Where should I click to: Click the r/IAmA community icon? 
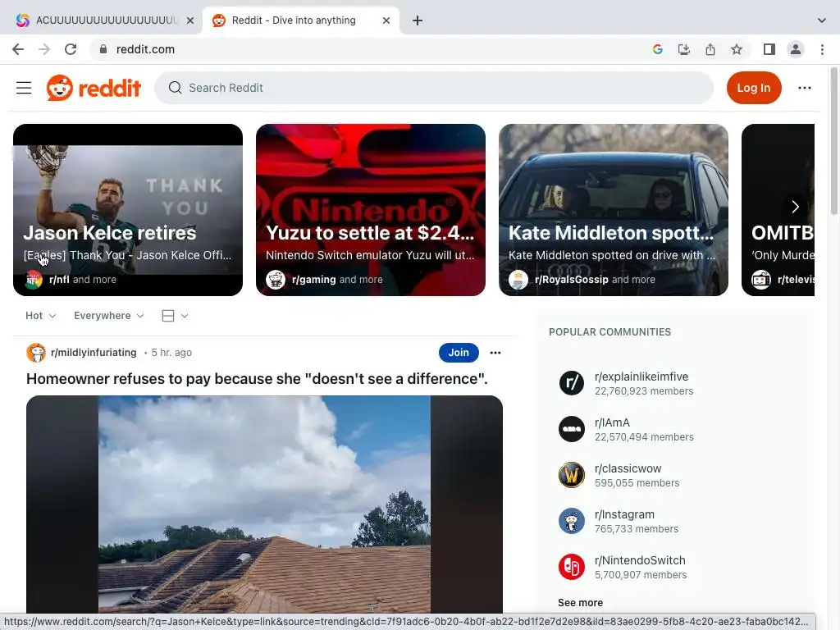572,429
